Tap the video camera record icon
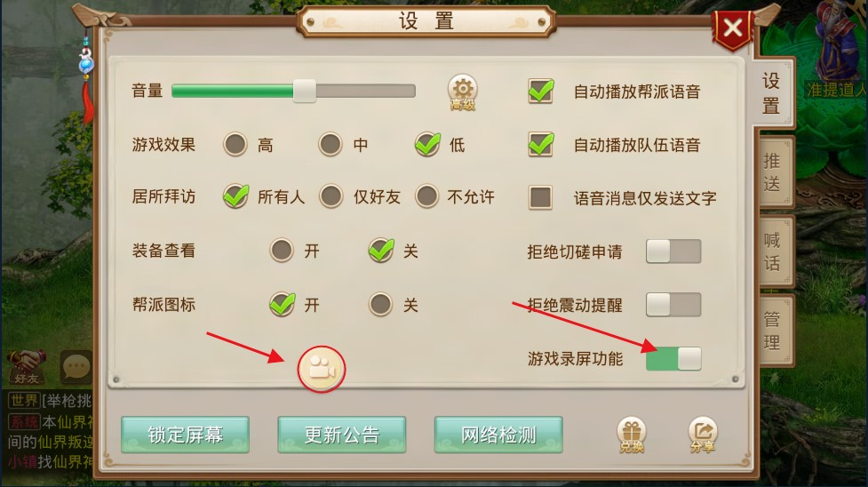The width and height of the screenshot is (868, 487). (322, 369)
